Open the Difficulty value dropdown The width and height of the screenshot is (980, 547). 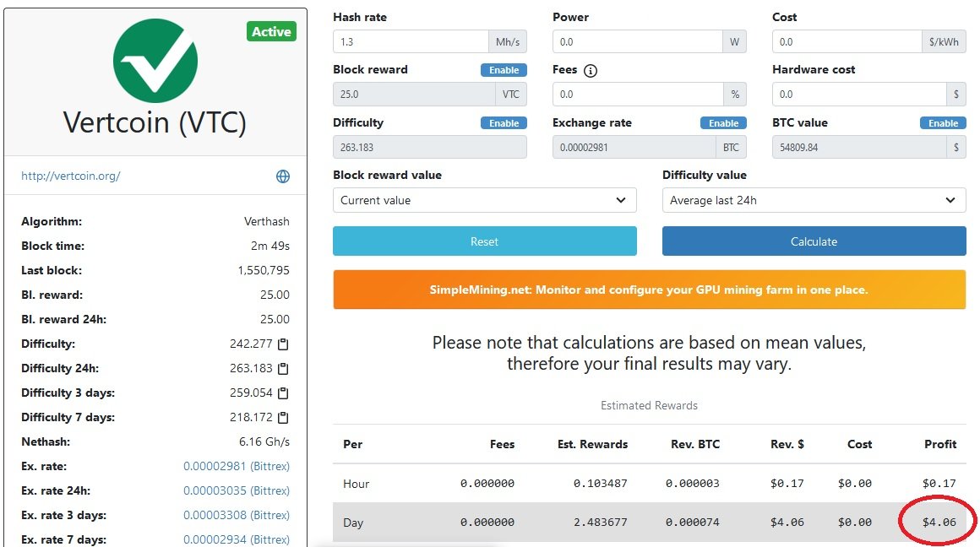814,200
